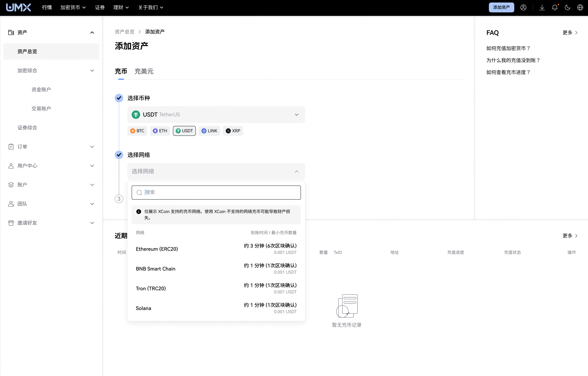Toggle dark mode moon icon
588x376 pixels.
(567, 8)
